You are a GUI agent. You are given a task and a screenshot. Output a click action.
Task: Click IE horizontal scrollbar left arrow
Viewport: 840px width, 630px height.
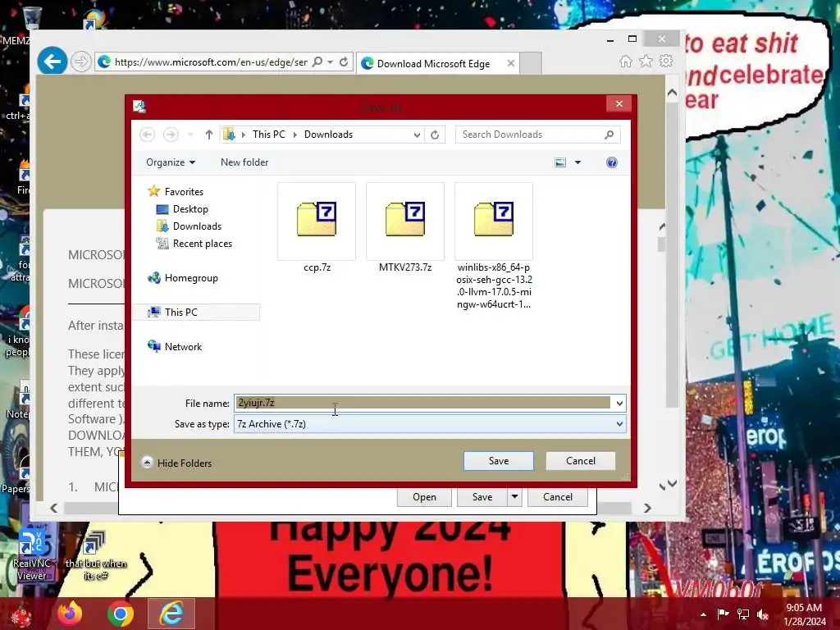[53, 508]
